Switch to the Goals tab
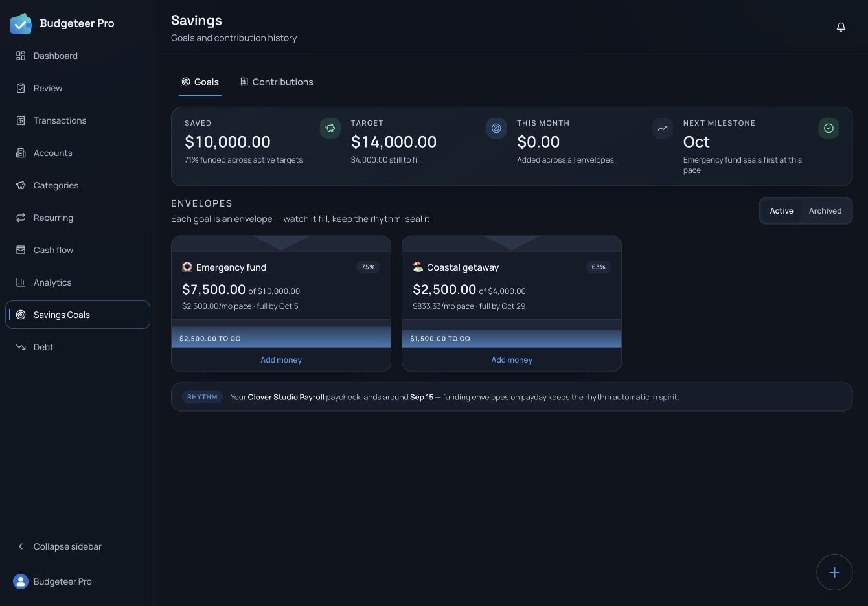Viewport: 868px width, 606px height. click(200, 82)
